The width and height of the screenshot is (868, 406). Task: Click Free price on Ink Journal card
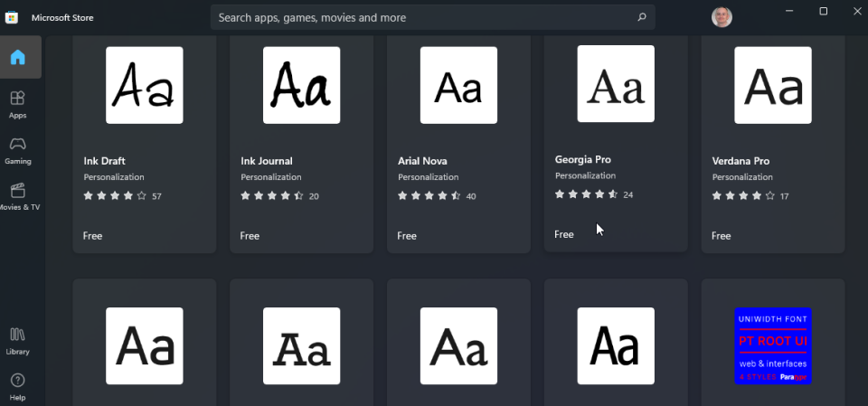click(x=250, y=236)
